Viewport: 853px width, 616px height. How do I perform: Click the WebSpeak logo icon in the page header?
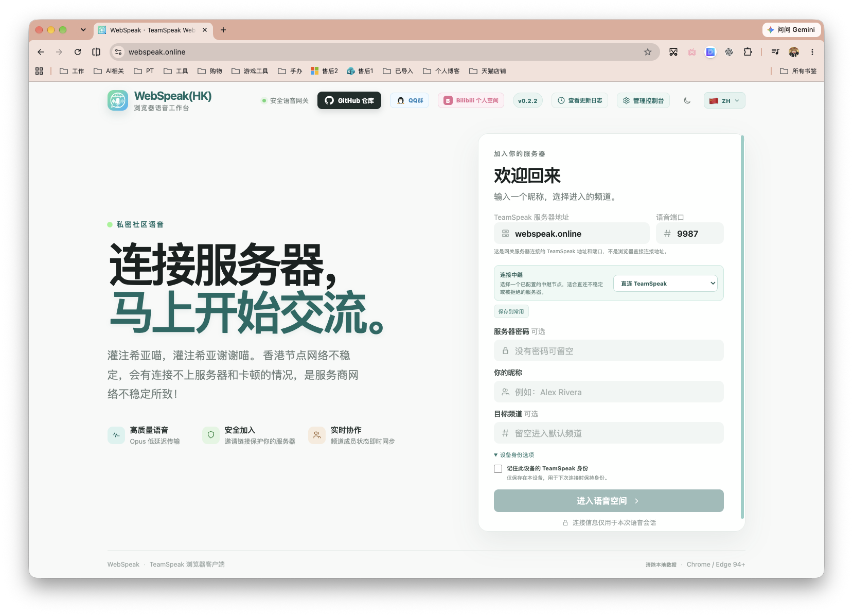[x=118, y=100]
